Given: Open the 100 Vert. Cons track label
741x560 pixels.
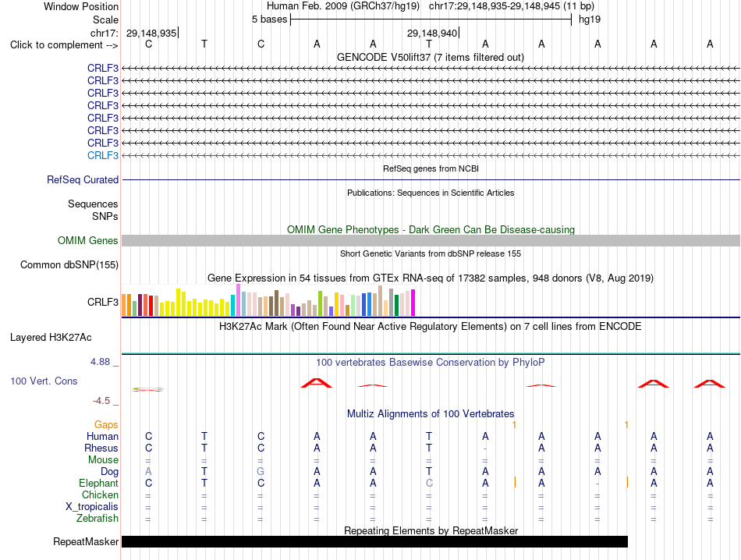Looking at the screenshot, I should (44, 381).
